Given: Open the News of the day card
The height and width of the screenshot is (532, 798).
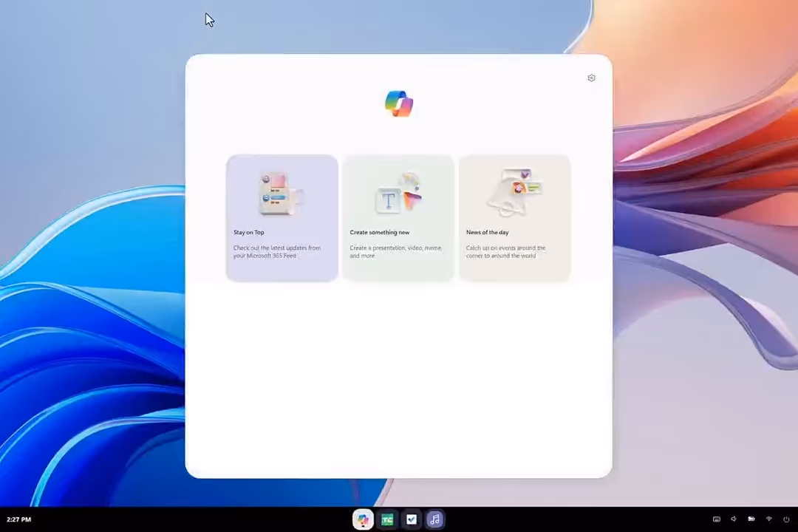Looking at the screenshot, I should point(514,218).
